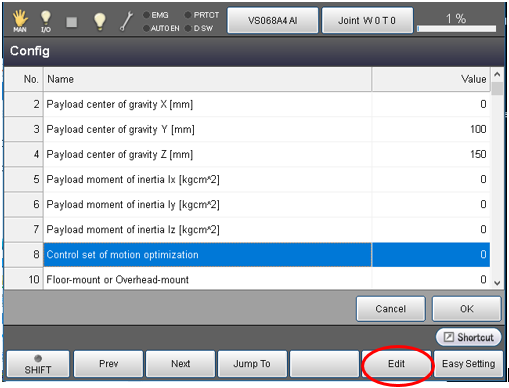
Task: Select Payload center of gravity Y row
Action: coord(247,129)
